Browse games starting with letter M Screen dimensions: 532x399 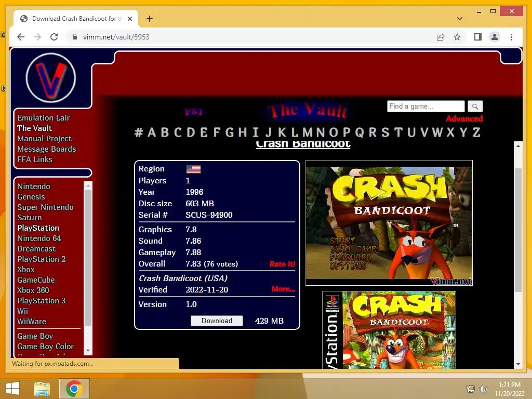pos(308,132)
